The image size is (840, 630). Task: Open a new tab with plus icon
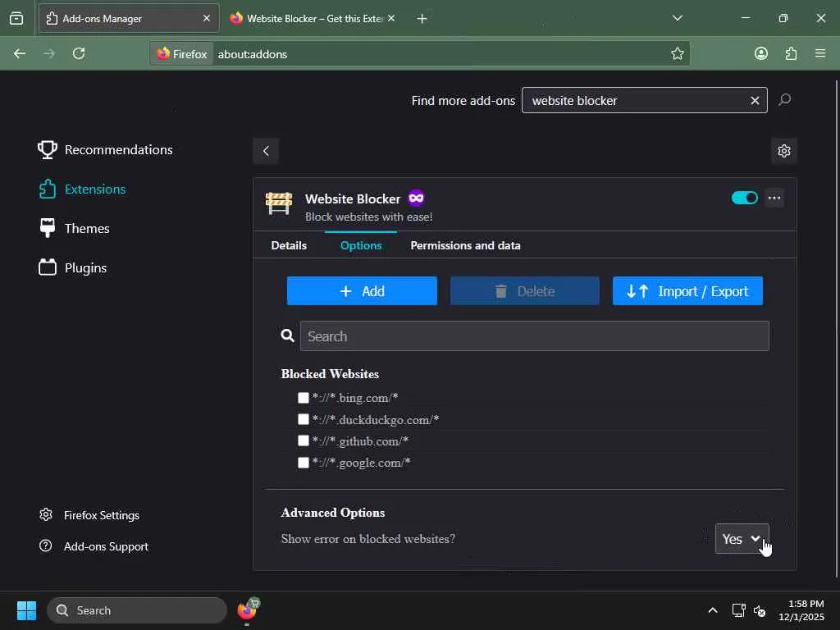[x=422, y=19]
